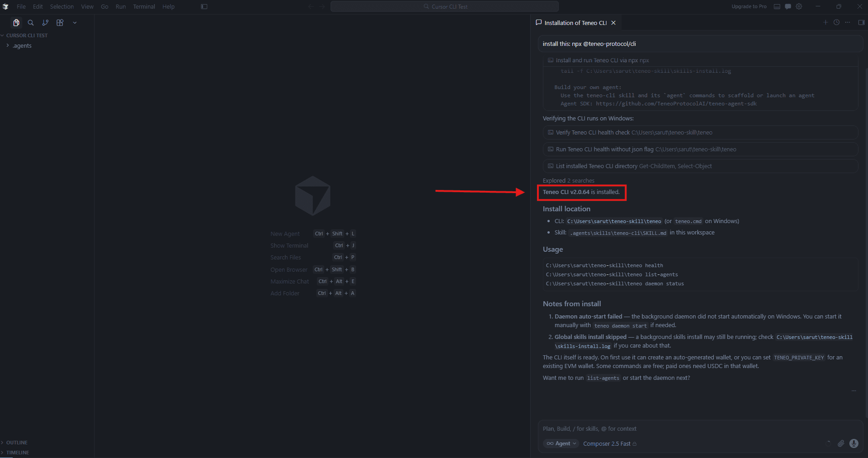Collapse the CURSOR CLI TEST section
The width and height of the screenshot is (868, 458).
coord(27,35)
